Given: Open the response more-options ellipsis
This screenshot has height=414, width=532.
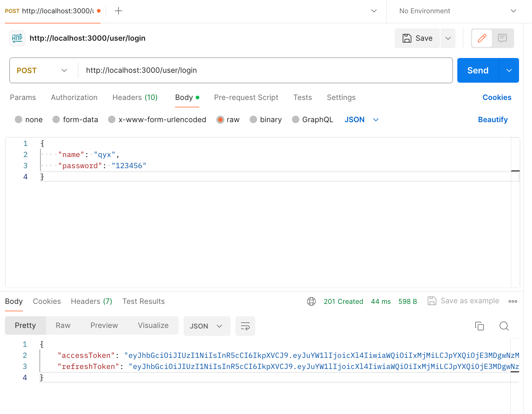Looking at the screenshot, I should (x=513, y=301).
